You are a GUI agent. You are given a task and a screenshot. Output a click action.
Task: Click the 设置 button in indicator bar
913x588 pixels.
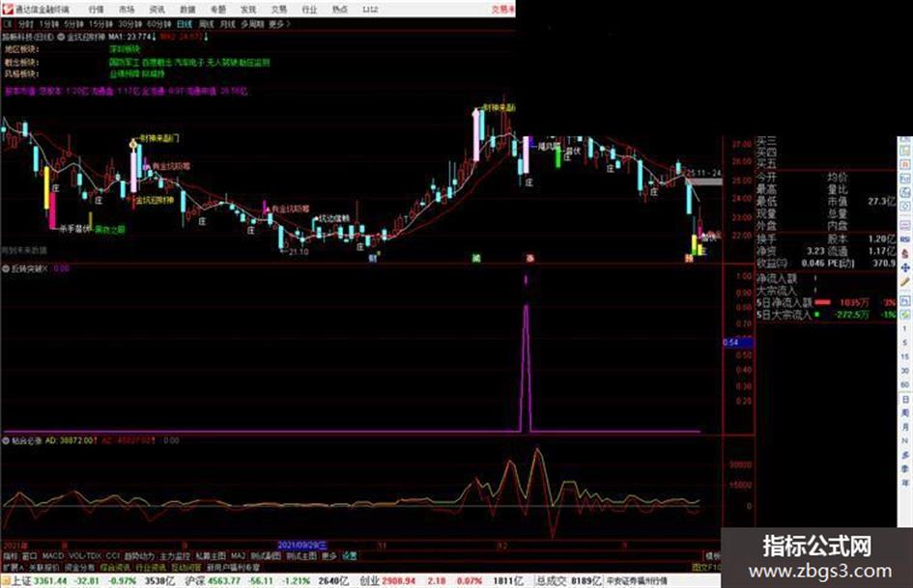pyautogui.click(x=350, y=556)
